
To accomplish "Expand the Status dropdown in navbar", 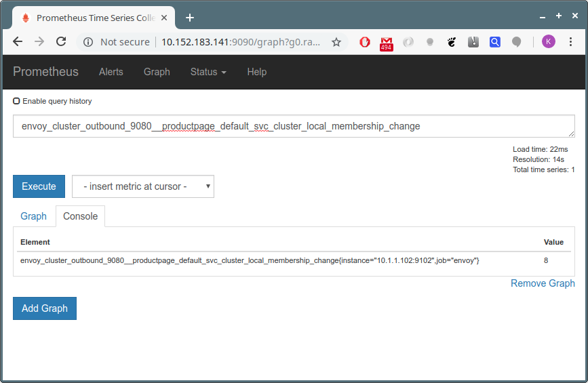I will pyautogui.click(x=208, y=72).
